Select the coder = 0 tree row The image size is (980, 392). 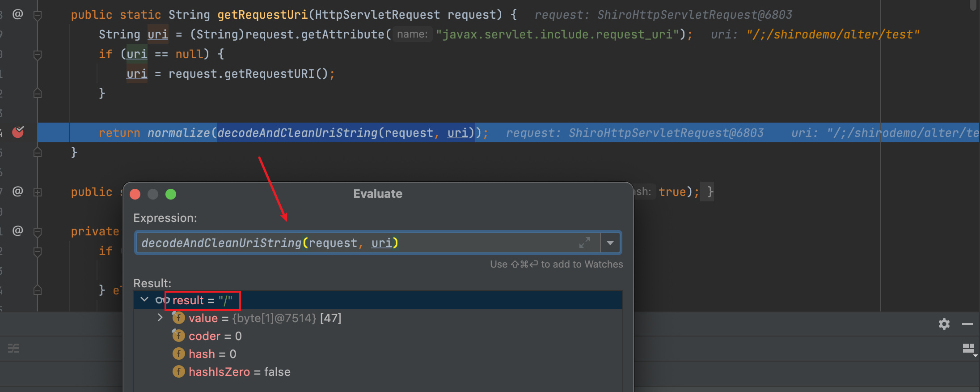click(x=215, y=336)
